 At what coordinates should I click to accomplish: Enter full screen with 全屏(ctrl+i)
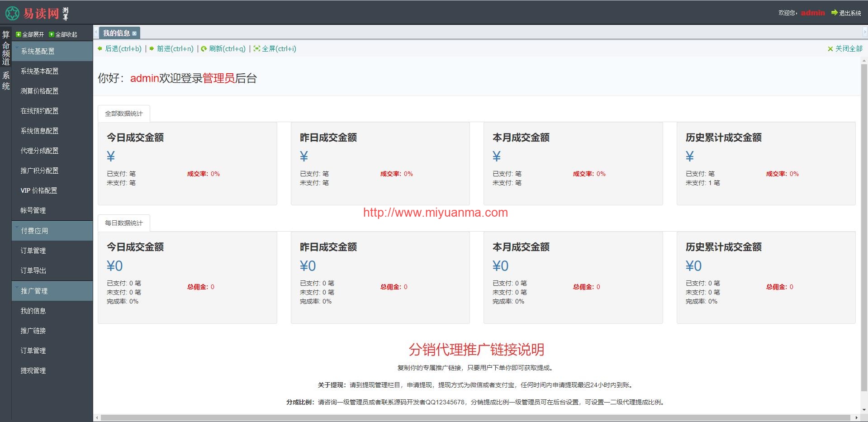[x=275, y=49]
